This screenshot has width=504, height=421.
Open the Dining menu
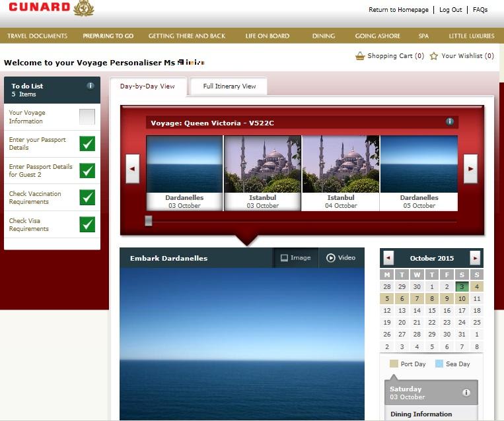pyautogui.click(x=324, y=36)
